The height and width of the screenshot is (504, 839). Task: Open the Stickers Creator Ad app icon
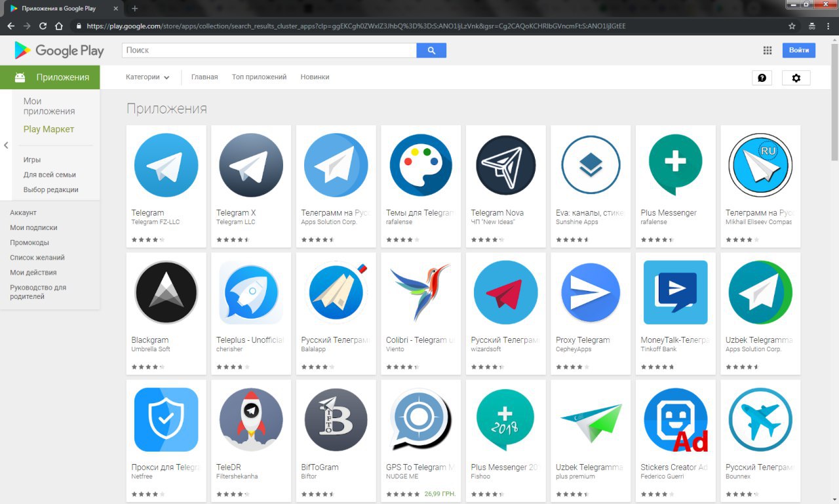[676, 419]
